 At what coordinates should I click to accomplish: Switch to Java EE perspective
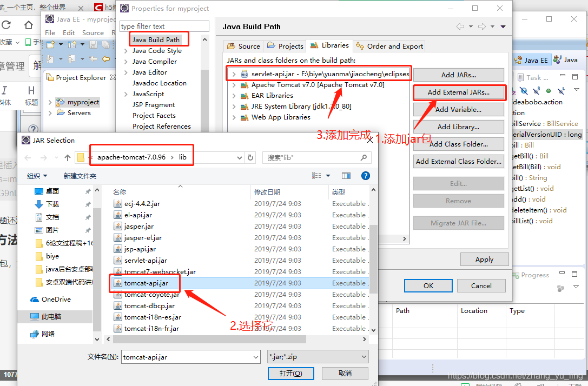coord(531,60)
